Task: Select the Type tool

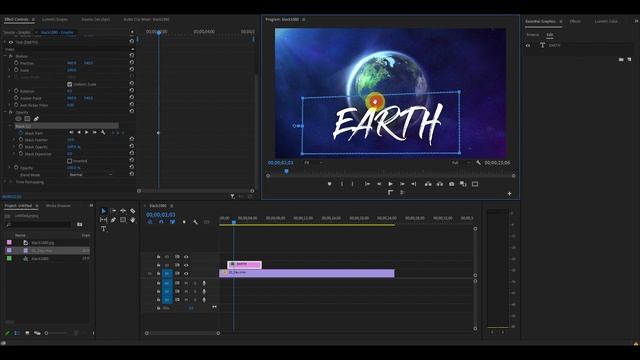Action: tap(104, 229)
